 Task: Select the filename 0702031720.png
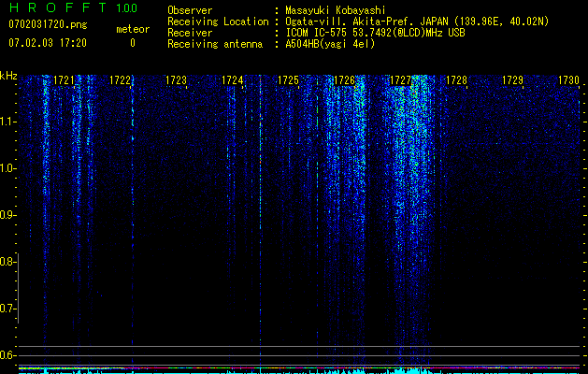pyautogui.click(x=48, y=25)
